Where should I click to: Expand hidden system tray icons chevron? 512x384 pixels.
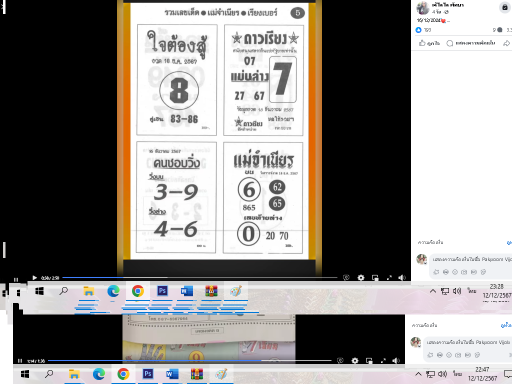[x=433, y=291]
